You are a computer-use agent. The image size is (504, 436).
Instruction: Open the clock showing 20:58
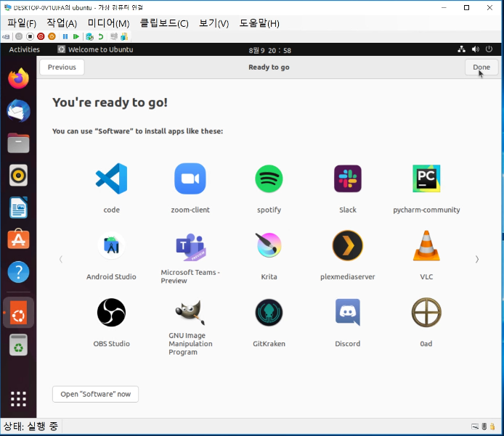(270, 50)
